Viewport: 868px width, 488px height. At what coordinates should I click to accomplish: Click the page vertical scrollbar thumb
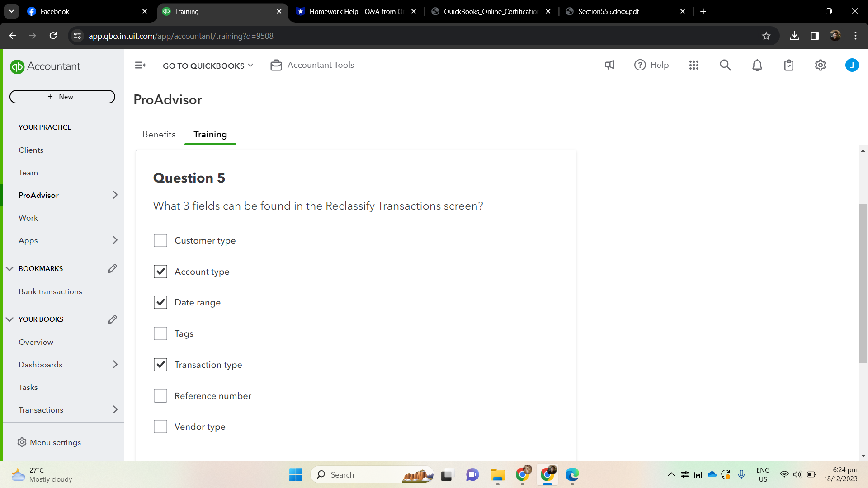pyautogui.click(x=863, y=283)
